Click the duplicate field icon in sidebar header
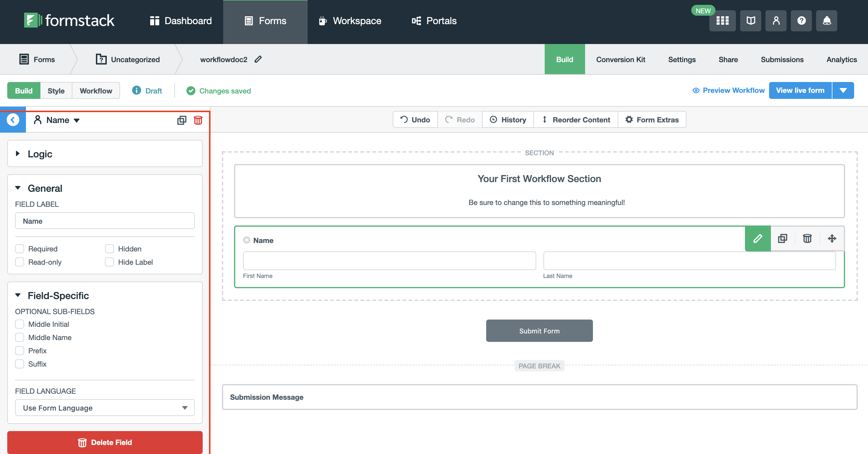Viewport: 868px width, 454px height. tap(182, 120)
